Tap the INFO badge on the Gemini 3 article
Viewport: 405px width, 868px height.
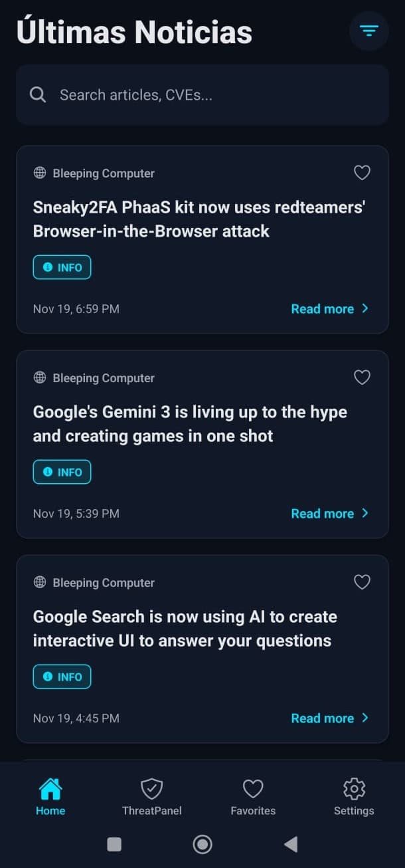(x=62, y=472)
